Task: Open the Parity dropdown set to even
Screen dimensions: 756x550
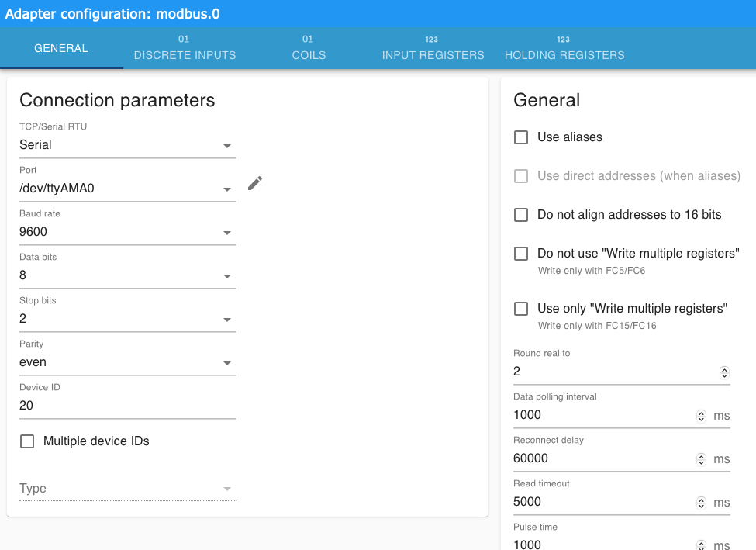Action: click(x=128, y=361)
